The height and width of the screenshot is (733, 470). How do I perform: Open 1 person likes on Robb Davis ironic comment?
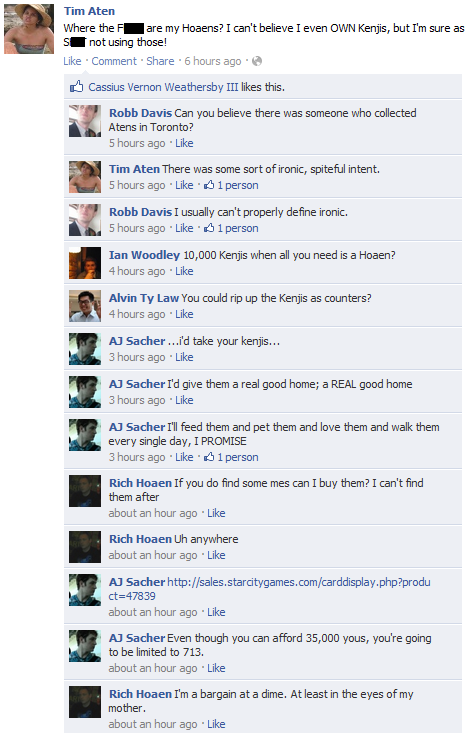point(231,228)
